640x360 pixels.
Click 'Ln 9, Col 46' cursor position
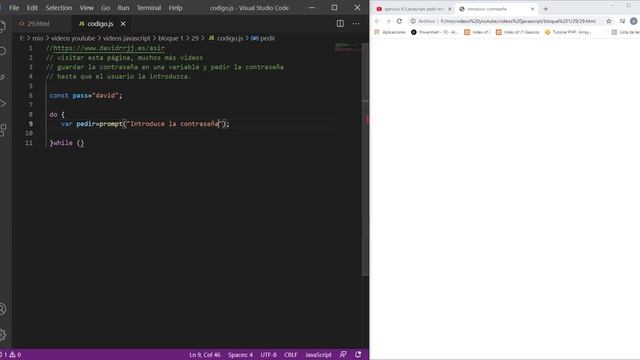[205, 355]
